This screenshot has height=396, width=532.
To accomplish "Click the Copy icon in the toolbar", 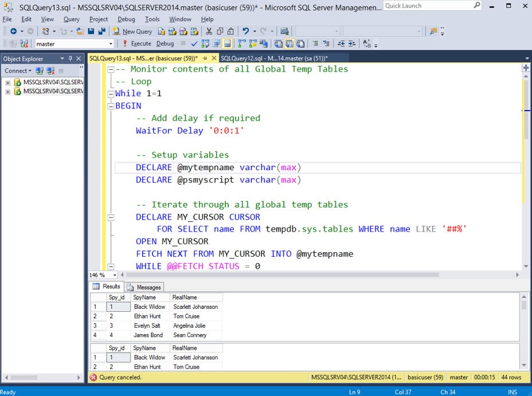I will pyautogui.click(x=220, y=32).
